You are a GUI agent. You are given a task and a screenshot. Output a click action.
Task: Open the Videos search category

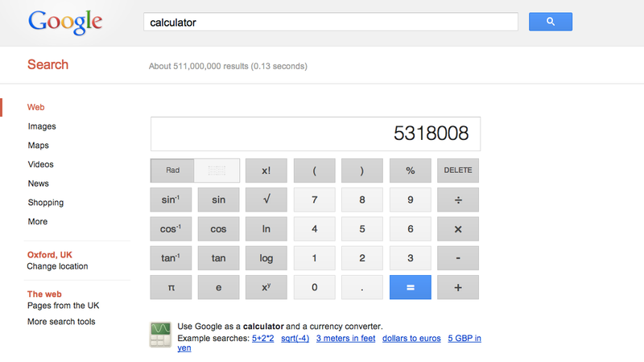click(x=41, y=164)
